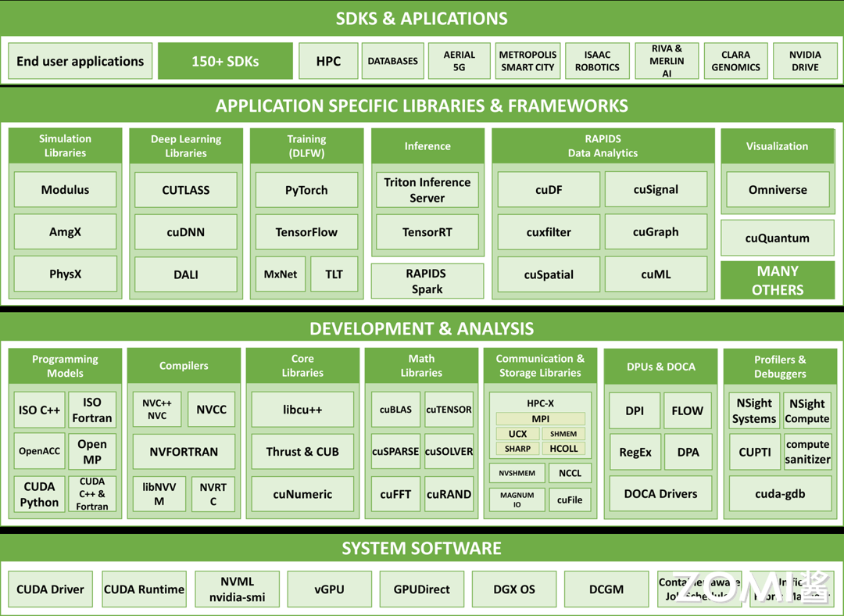Screen dimensions: 844x616
Task: Open the cuQuantum library box
Action: tap(777, 238)
